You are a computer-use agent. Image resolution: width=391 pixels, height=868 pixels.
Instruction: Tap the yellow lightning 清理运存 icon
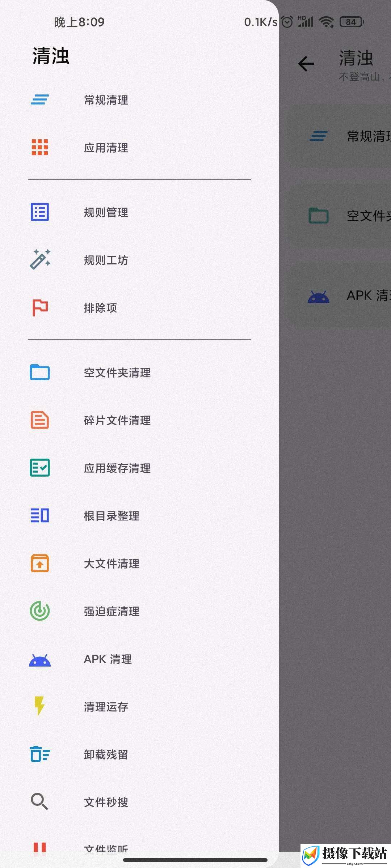[x=39, y=706]
